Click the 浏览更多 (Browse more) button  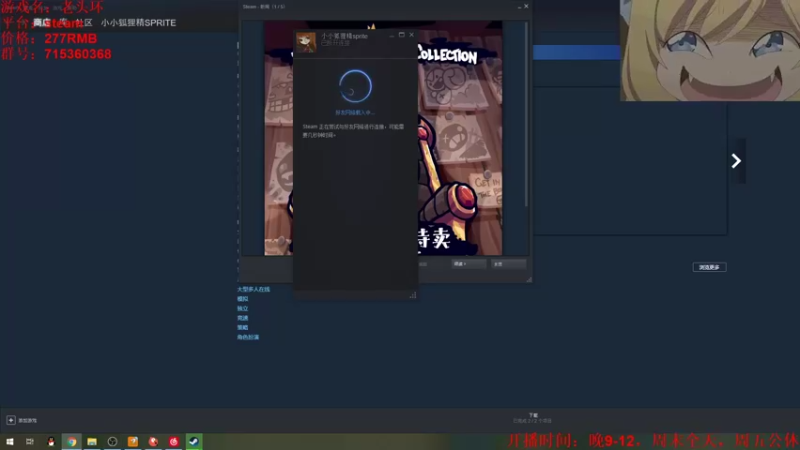point(709,267)
